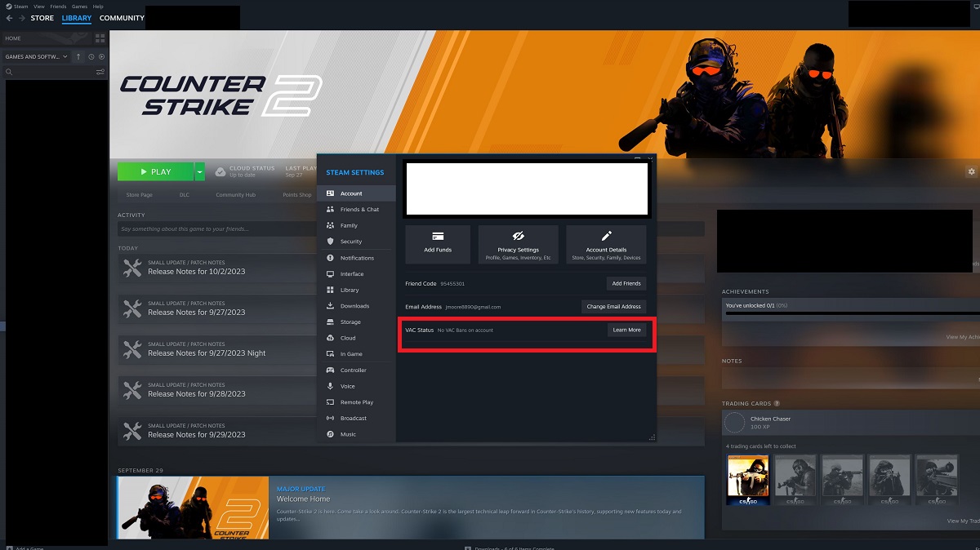Select the Chicken Chaser trading card thumbnail
Viewport: 980px width, 550px height.
pyautogui.click(x=747, y=479)
